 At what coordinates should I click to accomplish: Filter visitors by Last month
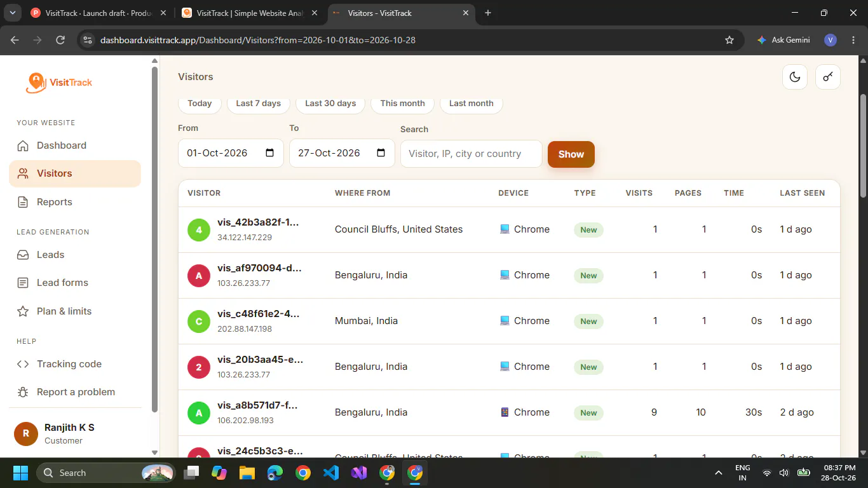point(471,104)
